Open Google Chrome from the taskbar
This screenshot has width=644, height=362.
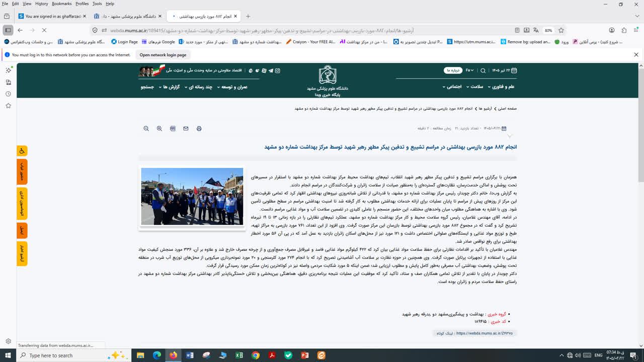pyautogui.click(x=256, y=355)
